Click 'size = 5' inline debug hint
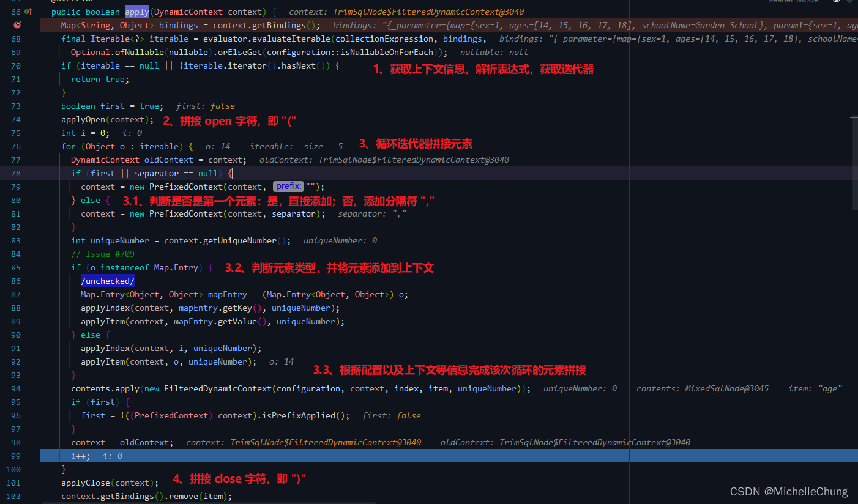The height and width of the screenshot is (504, 858). pos(323,146)
